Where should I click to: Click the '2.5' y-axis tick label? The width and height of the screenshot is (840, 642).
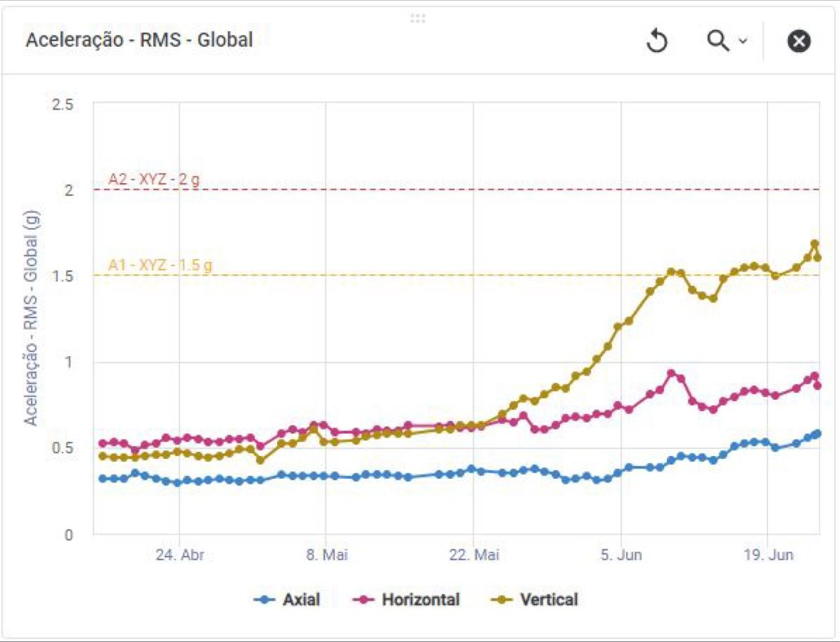click(63, 104)
